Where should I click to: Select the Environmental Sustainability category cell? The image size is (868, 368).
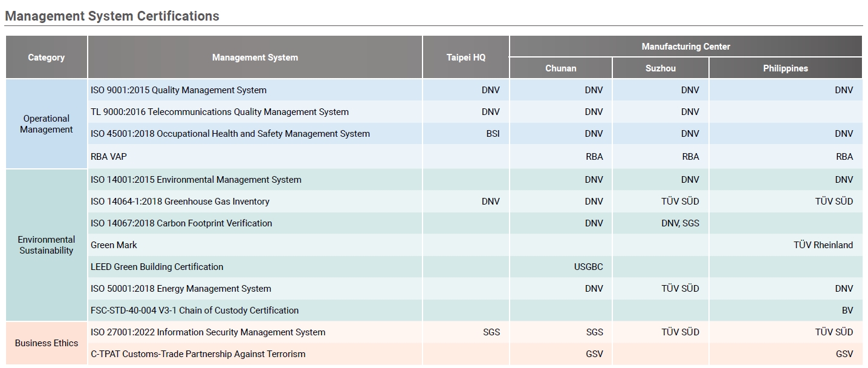(46, 245)
